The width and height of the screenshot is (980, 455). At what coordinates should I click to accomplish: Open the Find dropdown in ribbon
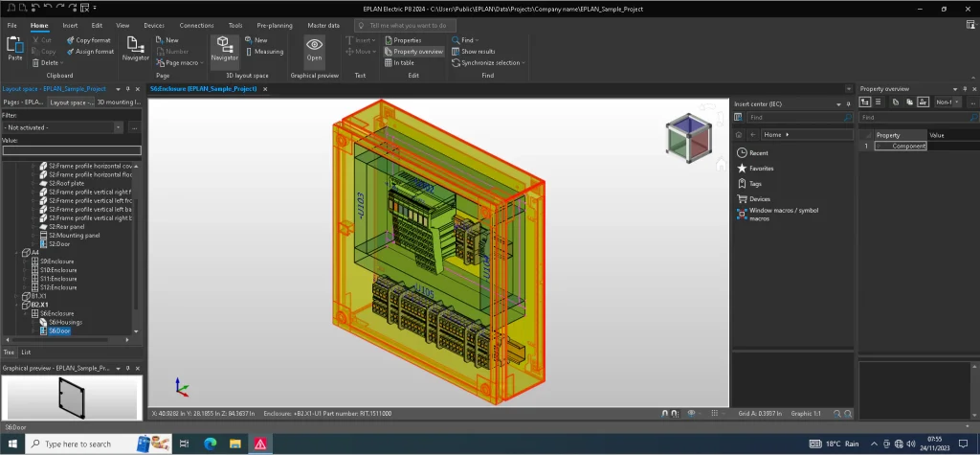click(x=468, y=40)
